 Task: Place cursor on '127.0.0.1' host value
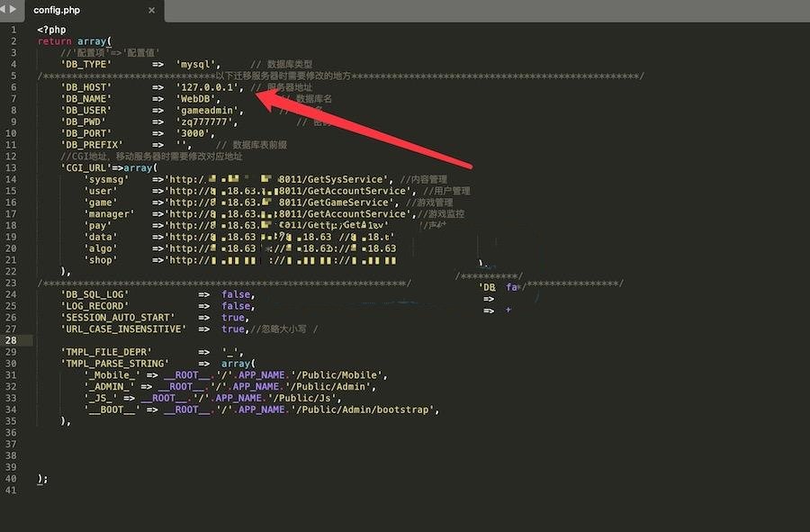coord(209,87)
